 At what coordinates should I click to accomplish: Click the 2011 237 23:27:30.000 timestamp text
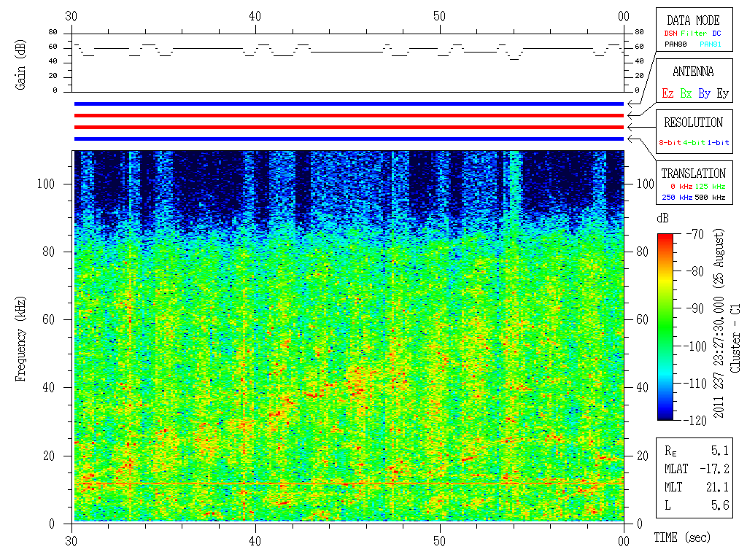(719, 357)
